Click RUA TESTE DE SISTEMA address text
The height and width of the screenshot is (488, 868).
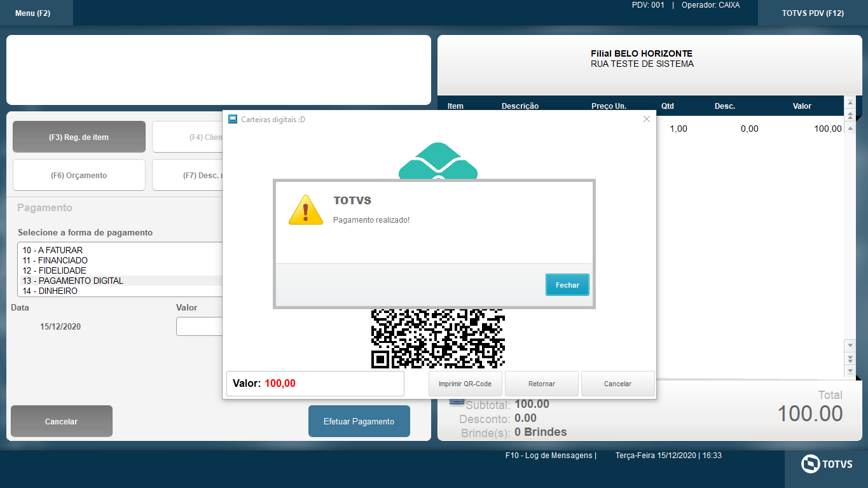pyautogui.click(x=642, y=64)
